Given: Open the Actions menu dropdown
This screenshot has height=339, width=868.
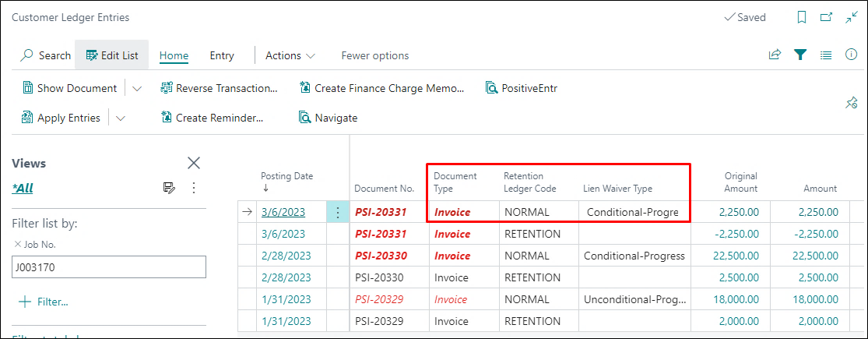Looking at the screenshot, I should 290,55.
